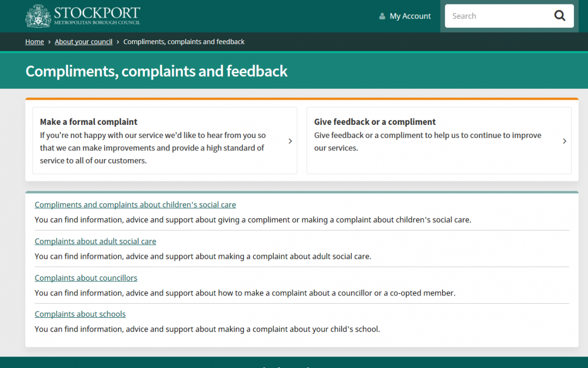The height and width of the screenshot is (368, 588).
Task: Go to the Home breadcrumb link
Action: click(34, 41)
